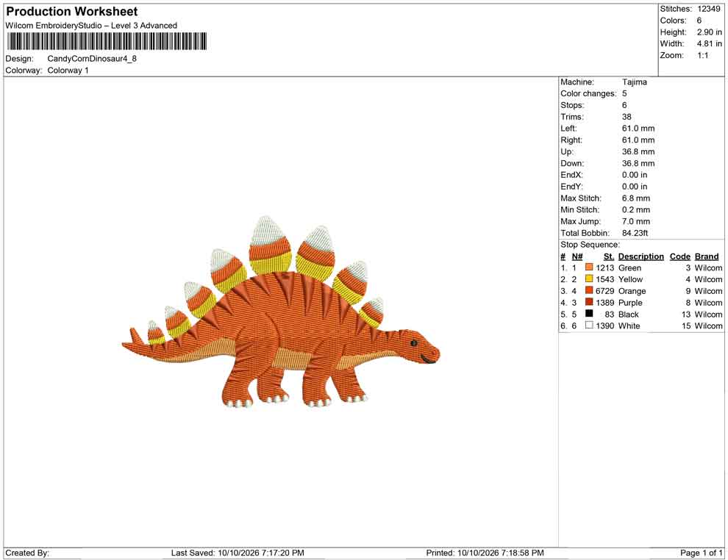Click the 'N#' column header

tap(577, 256)
